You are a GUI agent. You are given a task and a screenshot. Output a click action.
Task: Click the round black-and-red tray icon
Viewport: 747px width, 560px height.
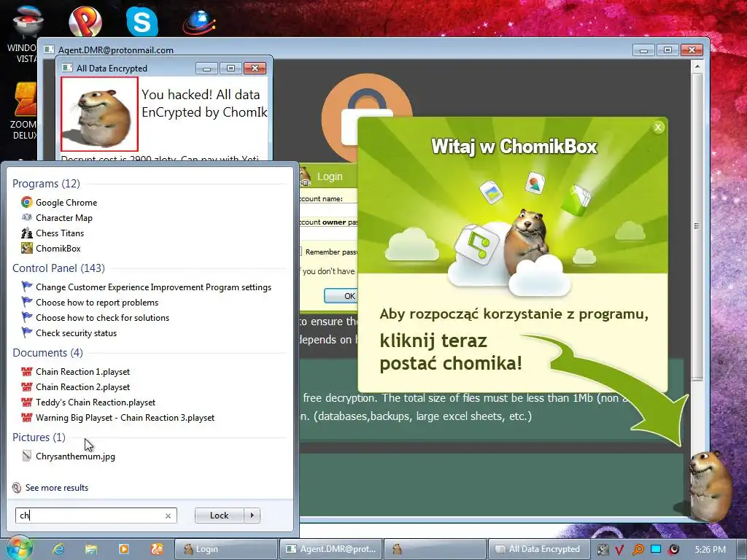(x=673, y=550)
